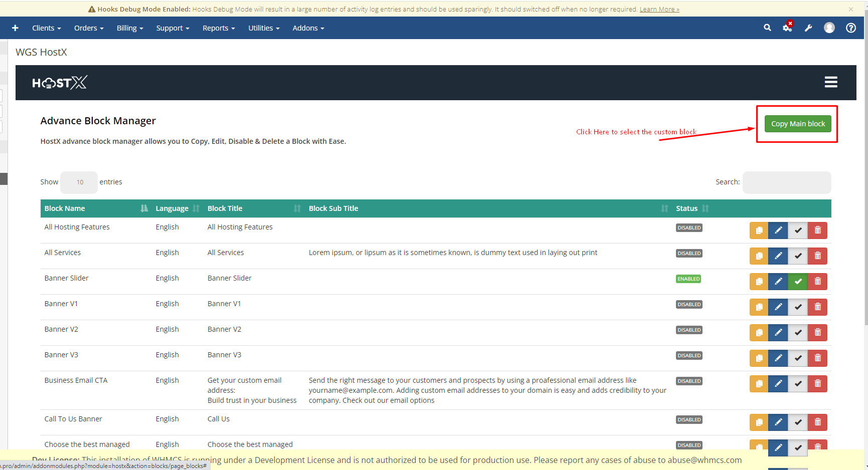The image size is (868, 470).
Task: Edit the Business Email CTA block
Action: click(x=778, y=384)
